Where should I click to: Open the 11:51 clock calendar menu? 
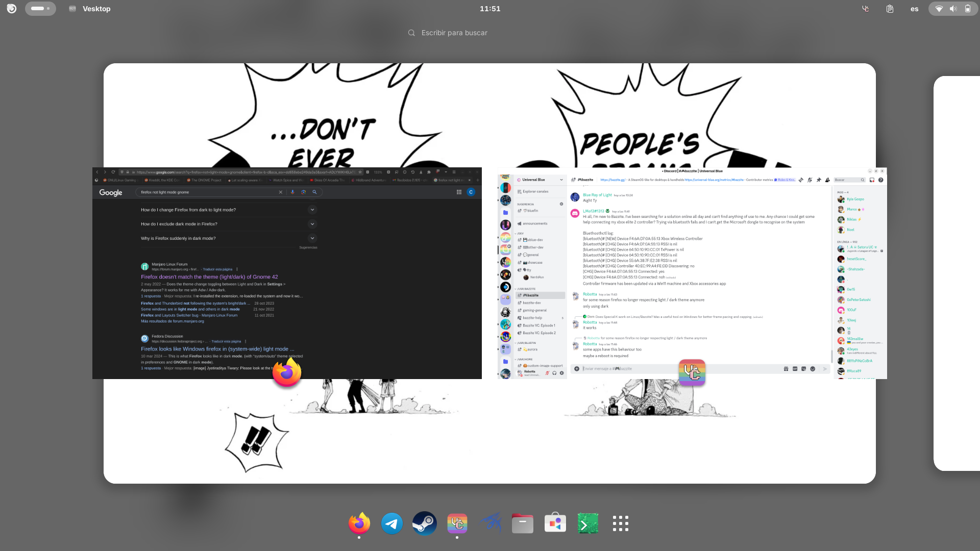490,9
